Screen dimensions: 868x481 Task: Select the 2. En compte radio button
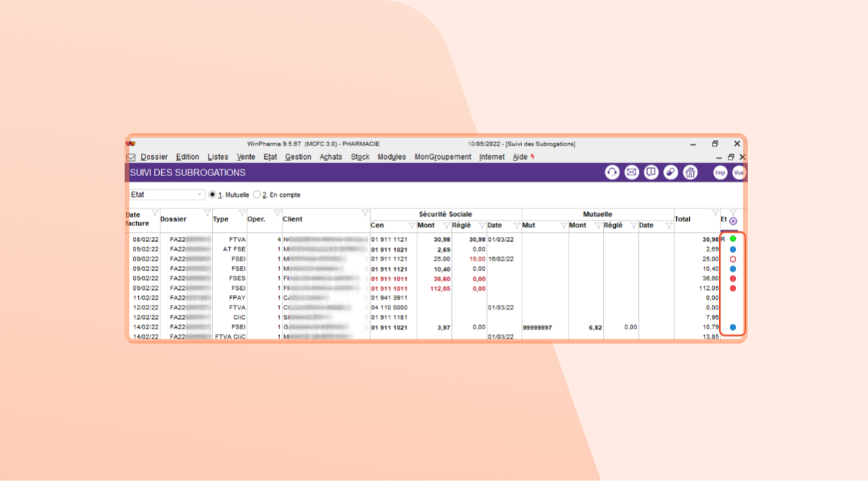pyautogui.click(x=257, y=195)
